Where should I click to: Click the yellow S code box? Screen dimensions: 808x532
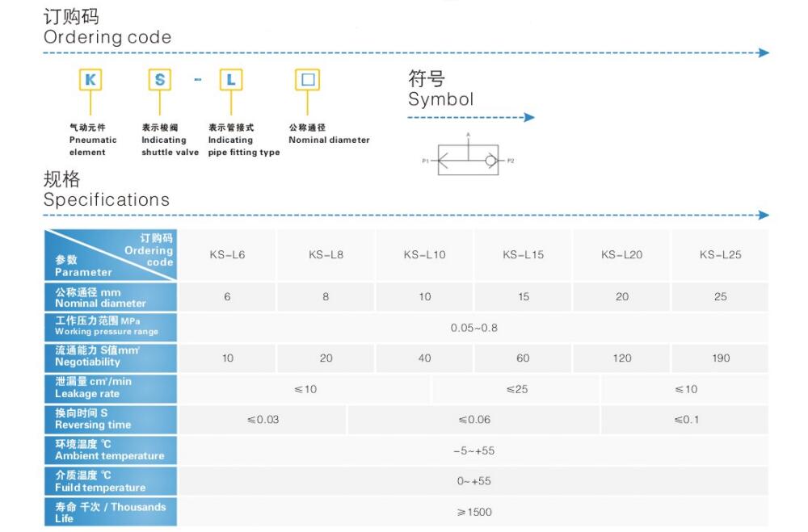(160, 80)
